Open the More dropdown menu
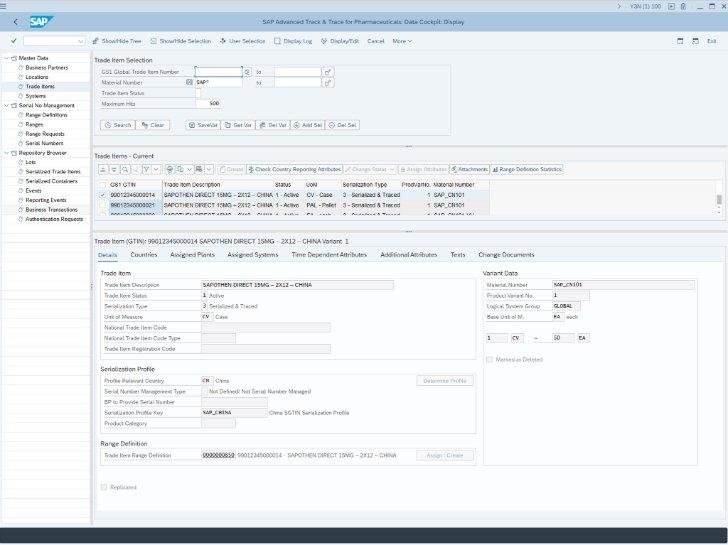728x545 pixels. (402, 41)
